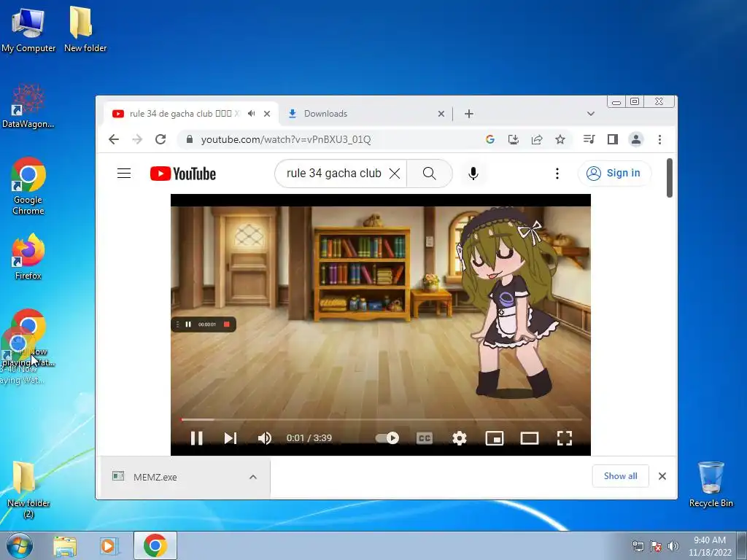Image resolution: width=747 pixels, height=560 pixels.
Task: Mute the video player volume
Action: coord(264,438)
